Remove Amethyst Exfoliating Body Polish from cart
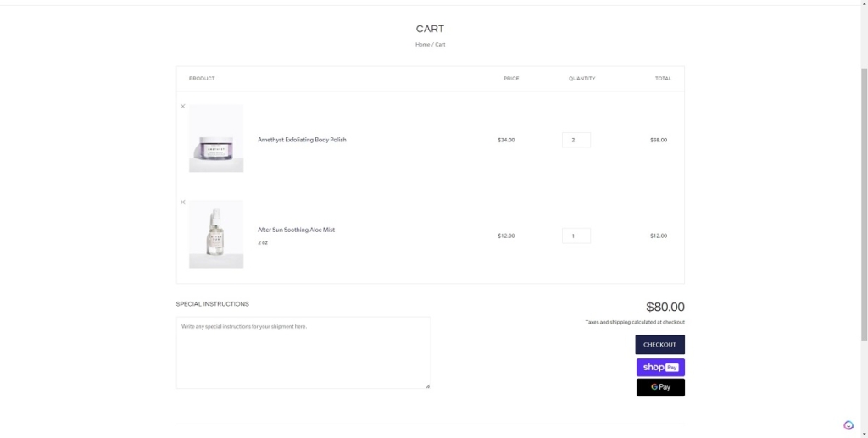 pos(182,107)
